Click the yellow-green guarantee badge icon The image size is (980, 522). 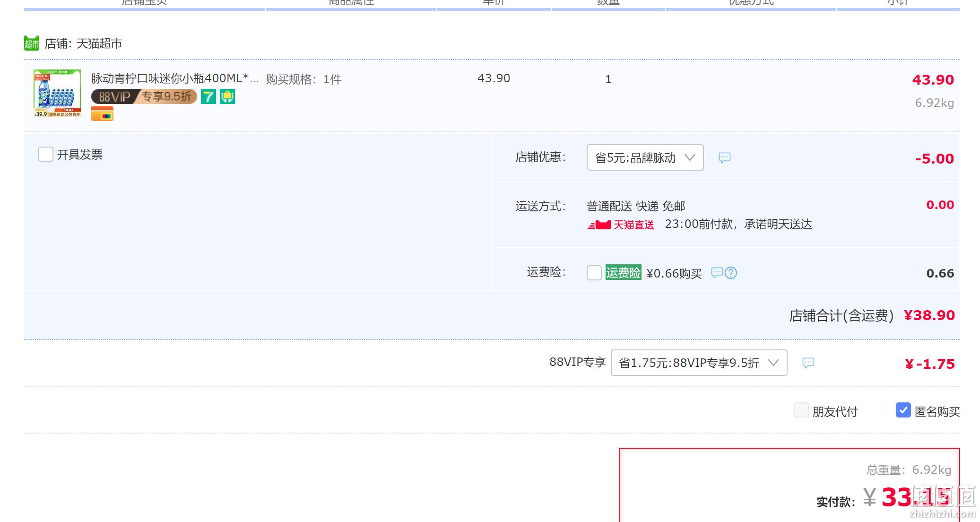(x=227, y=97)
